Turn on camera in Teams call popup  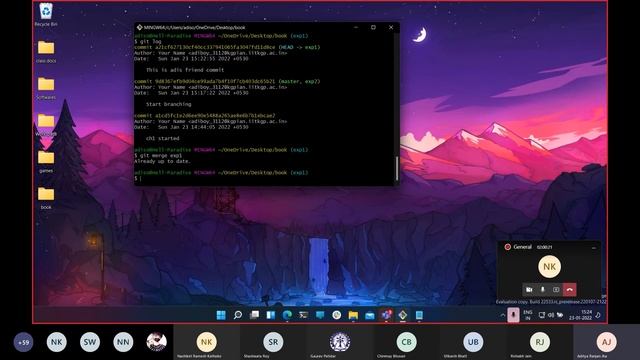pyautogui.click(x=529, y=289)
